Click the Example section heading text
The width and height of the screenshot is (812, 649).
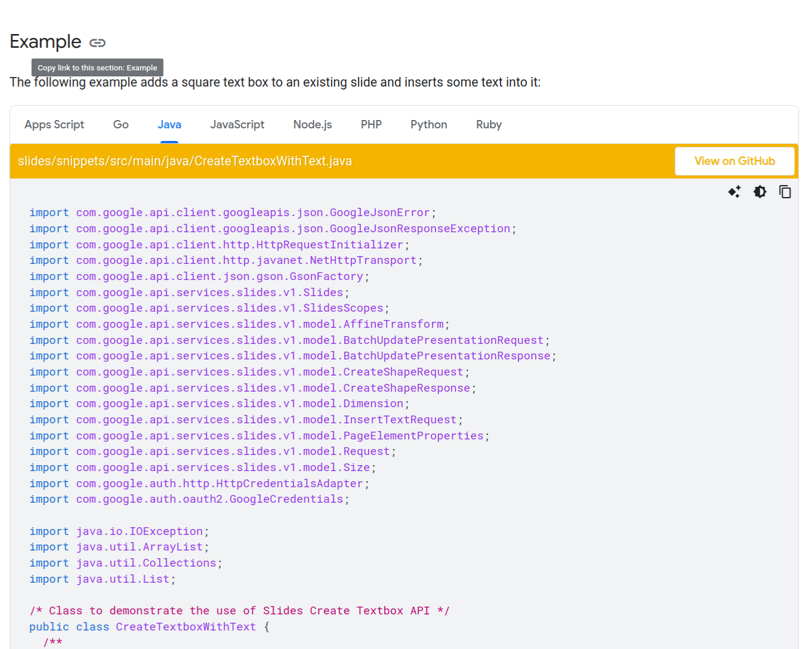[45, 42]
